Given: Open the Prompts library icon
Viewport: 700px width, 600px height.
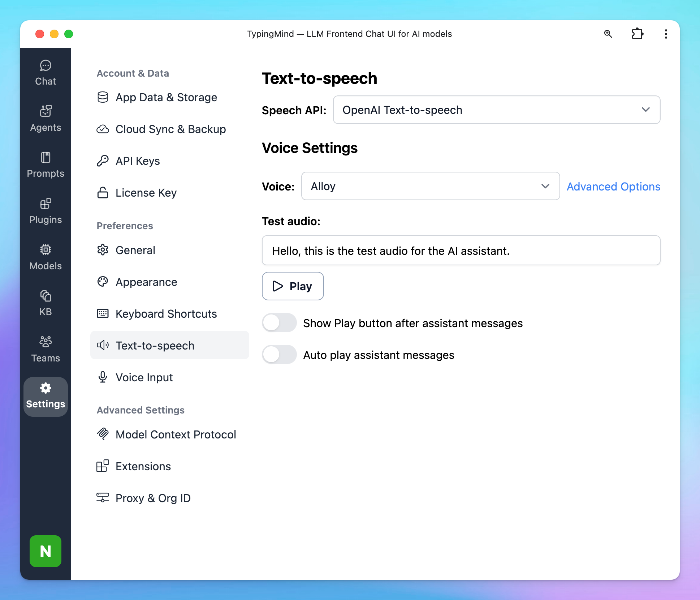Looking at the screenshot, I should pyautogui.click(x=46, y=165).
